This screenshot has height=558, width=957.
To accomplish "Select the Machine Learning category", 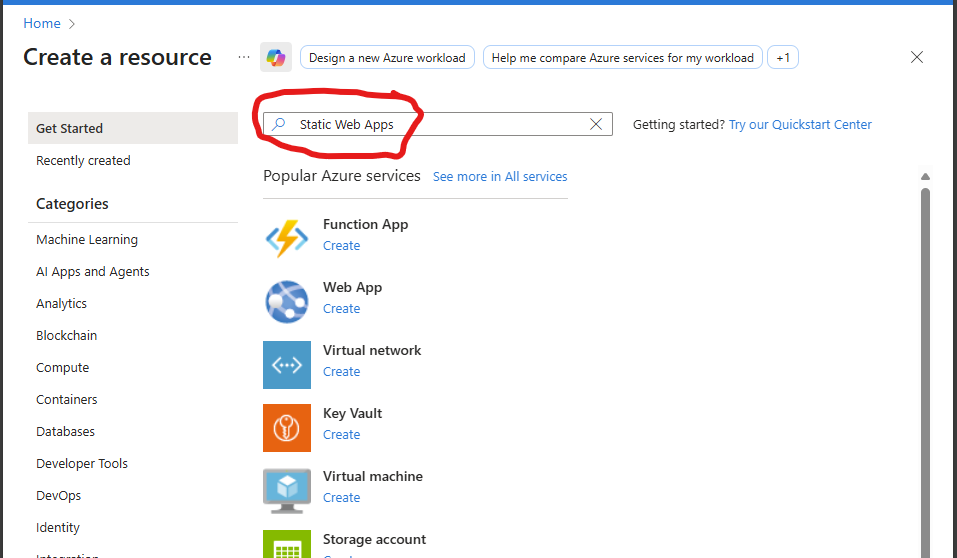I will (87, 239).
